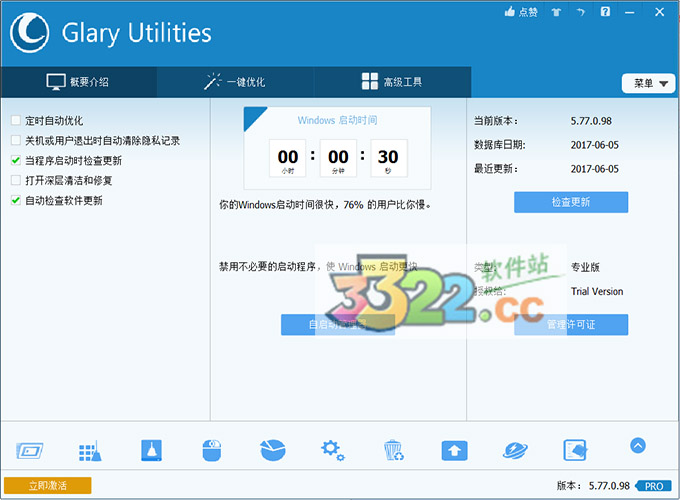Launch the Registry Cleaner broom-grid icon
Viewport: 680px width, 500px height.
90,451
